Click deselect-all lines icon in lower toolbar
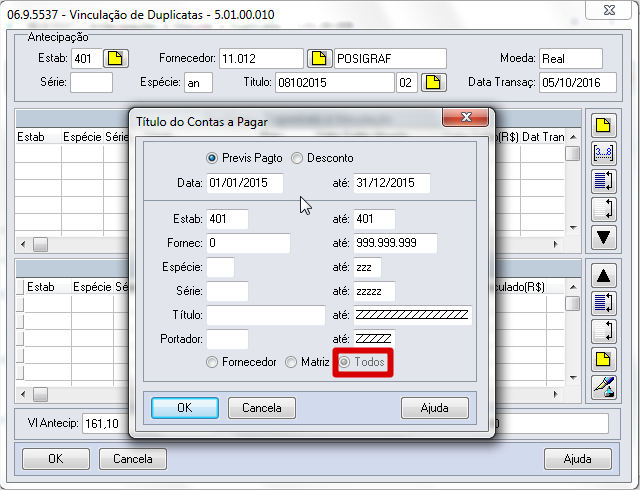 point(603,331)
